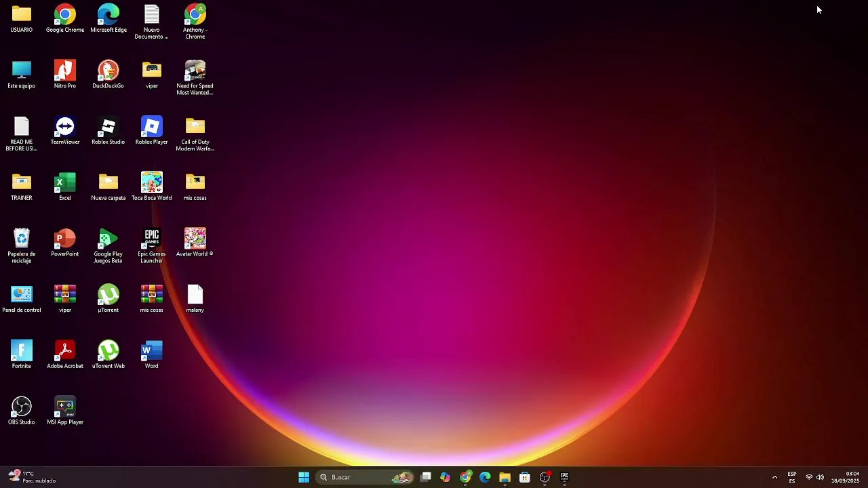The height and width of the screenshot is (488, 868).
Task: Select the Este equipo desktop icon
Action: click(x=21, y=75)
